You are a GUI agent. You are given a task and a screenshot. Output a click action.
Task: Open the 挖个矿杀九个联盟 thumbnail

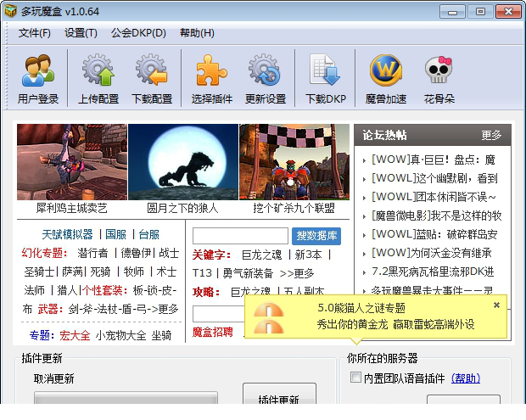[x=294, y=162]
